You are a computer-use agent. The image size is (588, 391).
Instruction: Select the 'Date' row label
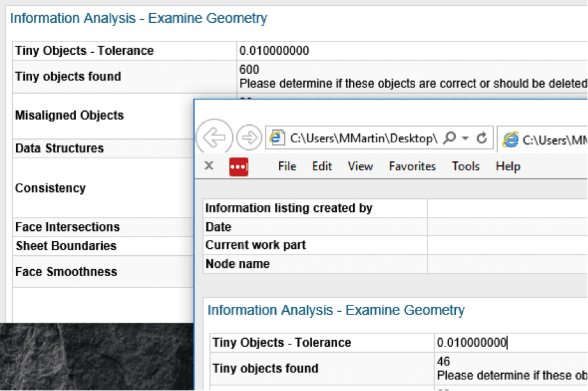point(218,227)
